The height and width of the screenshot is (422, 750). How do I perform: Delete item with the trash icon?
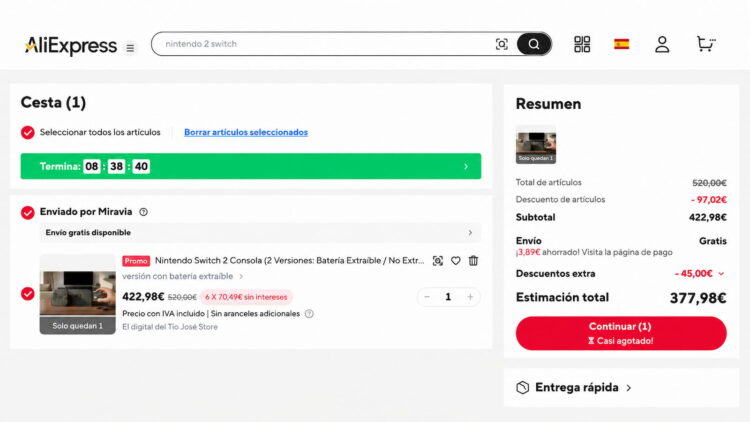tap(474, 261)
